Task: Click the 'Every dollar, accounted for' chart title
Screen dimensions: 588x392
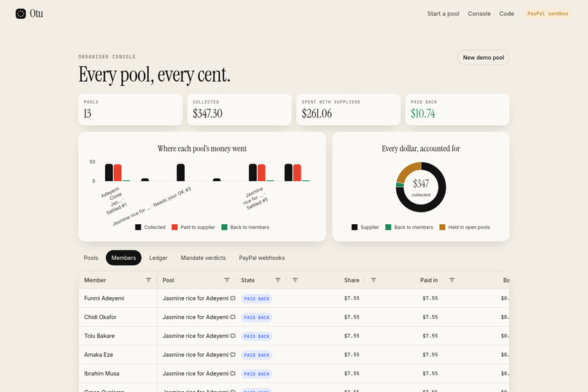Action: click(x=421, y=148)
